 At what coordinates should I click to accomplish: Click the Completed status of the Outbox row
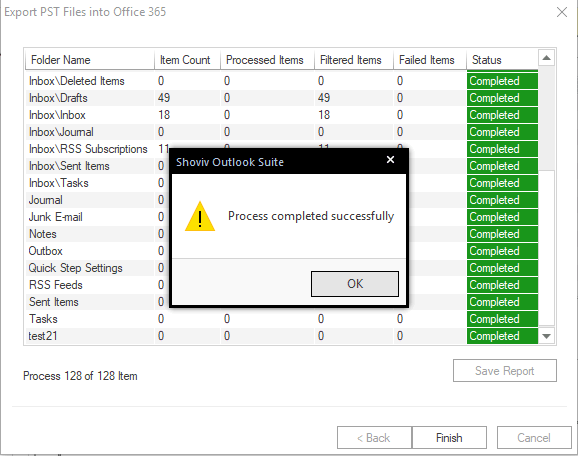coord(502,251)
